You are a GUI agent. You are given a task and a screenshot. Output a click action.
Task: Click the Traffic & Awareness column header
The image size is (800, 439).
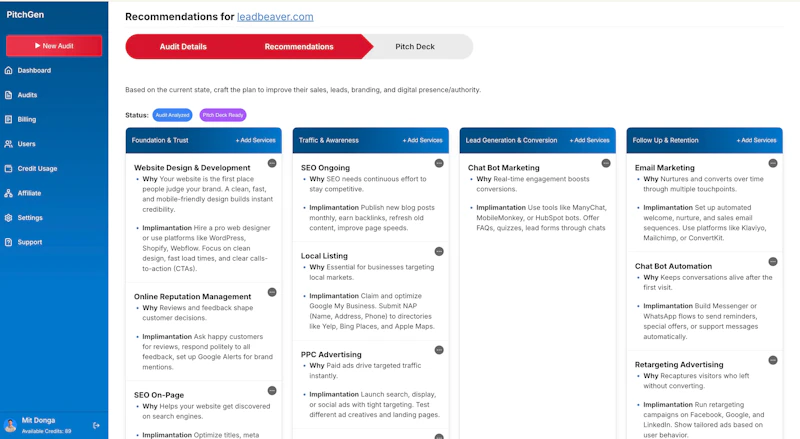point(329,140)
